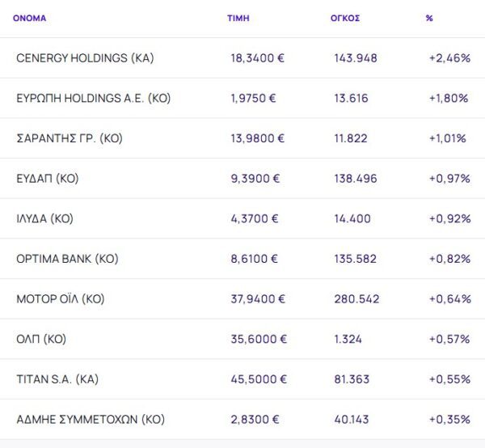Open OPTIMA BANK (ΚΟ) details
485x448 pixels.
67,259
